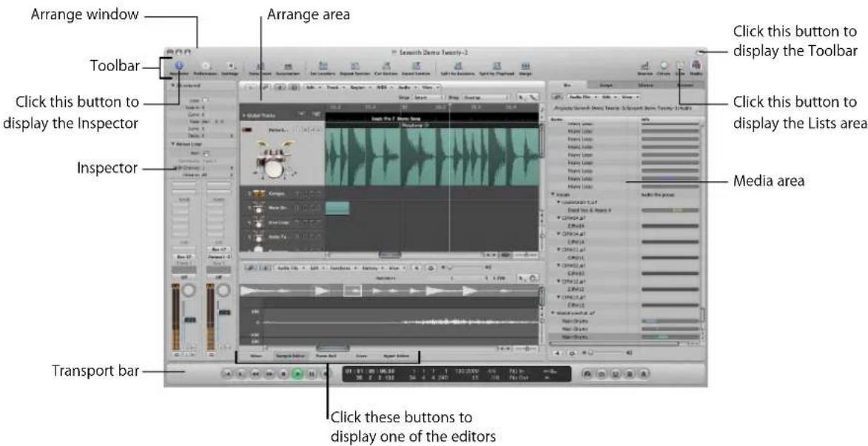The image size is (868, 446).
Task: Click the Merge toolbar icon
Action: pyautogui.click(x=525, y=67)
